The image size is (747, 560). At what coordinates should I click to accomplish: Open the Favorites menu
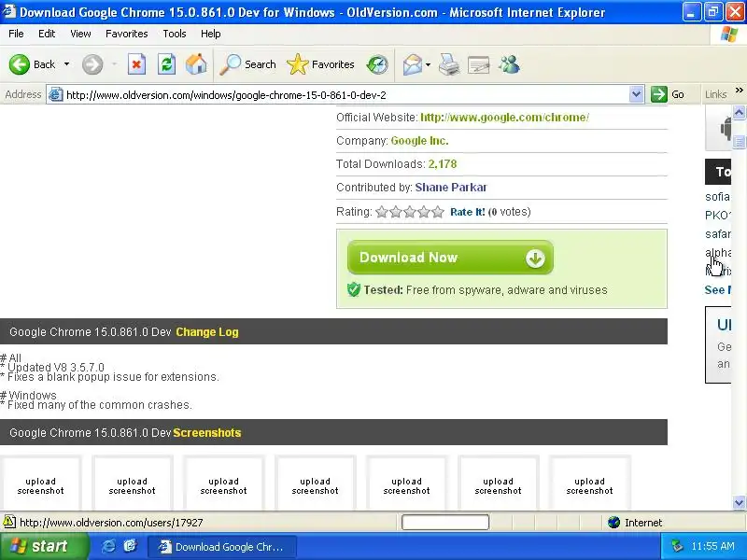127,34
